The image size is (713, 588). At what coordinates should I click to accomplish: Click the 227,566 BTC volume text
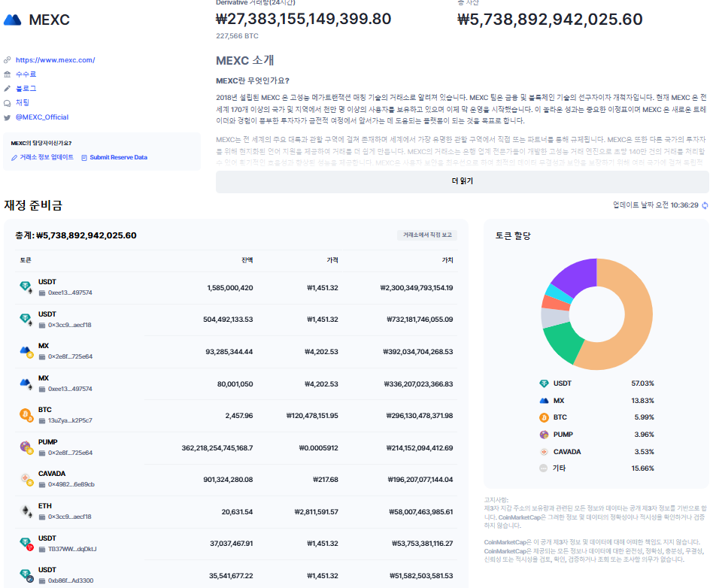(x=237, y=36)
